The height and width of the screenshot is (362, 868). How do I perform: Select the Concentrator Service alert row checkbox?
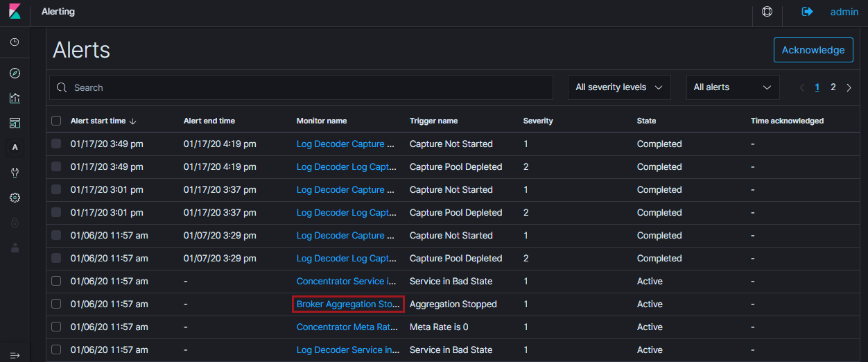click(56, 281)
